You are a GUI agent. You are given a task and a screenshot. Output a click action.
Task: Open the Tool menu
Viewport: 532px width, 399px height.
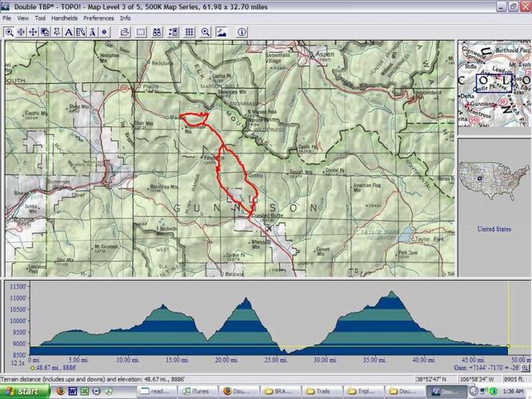pyautogui.click(x=40, y=18)
